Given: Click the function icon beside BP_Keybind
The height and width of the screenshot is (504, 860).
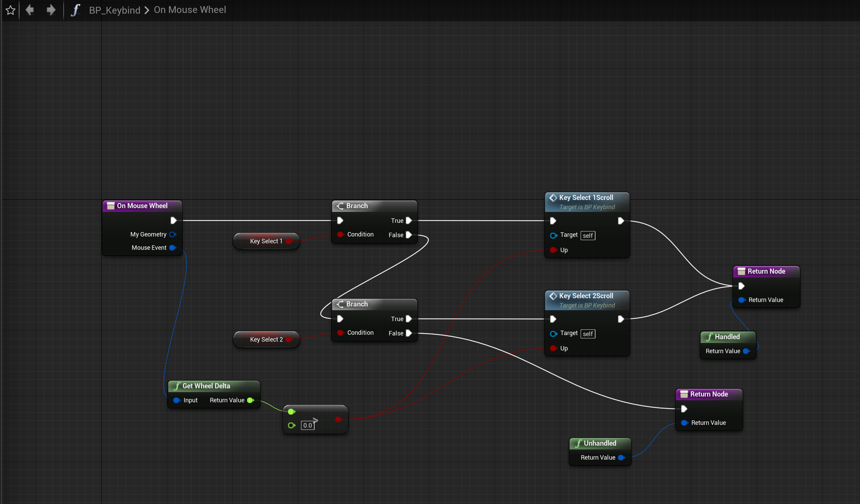Looking at the screenshot, I should coord(75,10).
